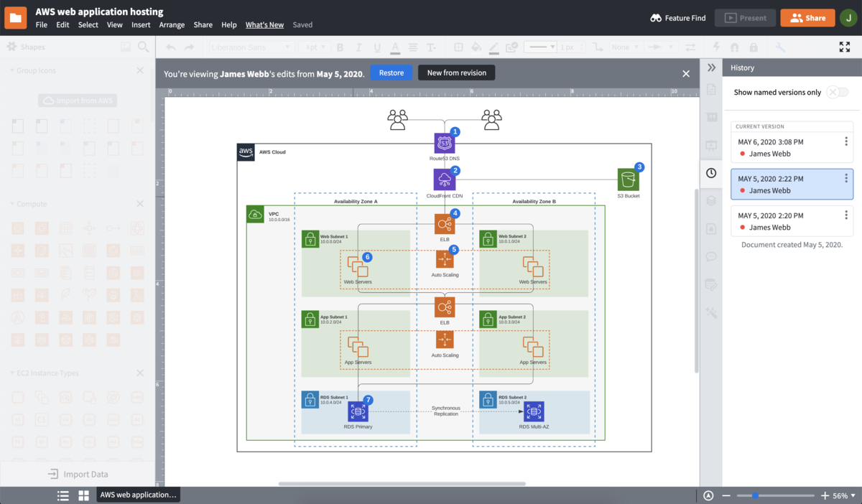
Task: Open the What's New link
Action: [x=264, y=24]
